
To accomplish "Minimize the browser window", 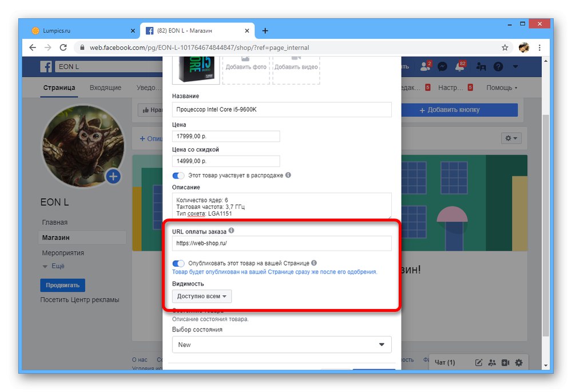I will 510,24.
